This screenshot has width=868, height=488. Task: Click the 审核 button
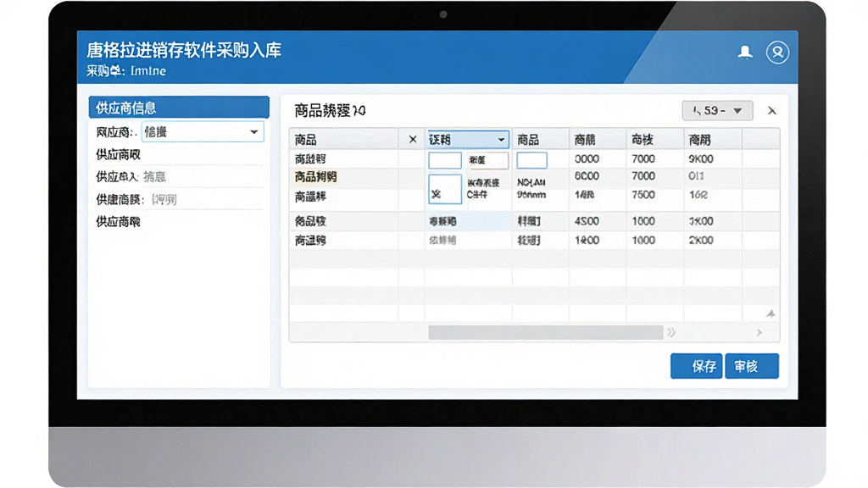(752, 366)
